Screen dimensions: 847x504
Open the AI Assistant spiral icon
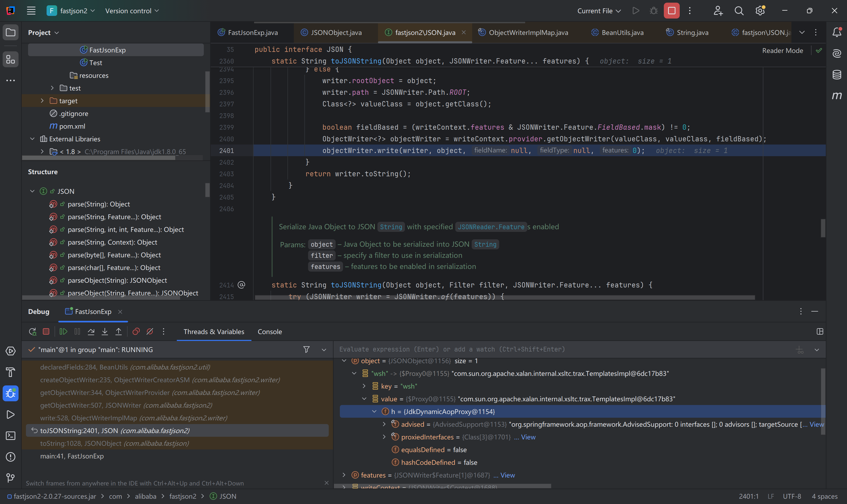click(x=837, y=53)
